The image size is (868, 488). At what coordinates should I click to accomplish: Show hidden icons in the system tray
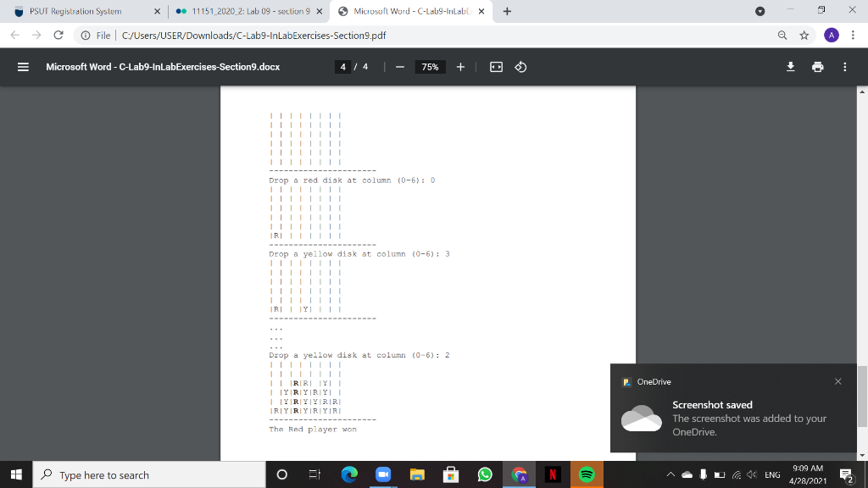click(669, 475)
